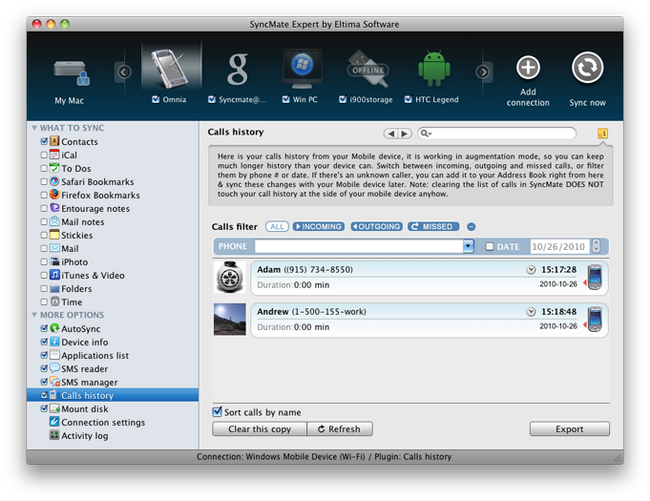
Task: Select Calls history in sidebar
Action: click(x=113, y=395)
